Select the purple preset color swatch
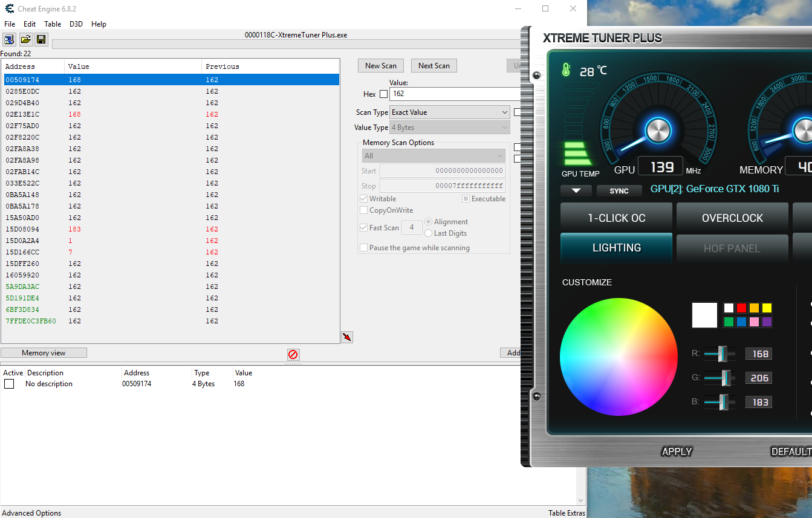 767,322
